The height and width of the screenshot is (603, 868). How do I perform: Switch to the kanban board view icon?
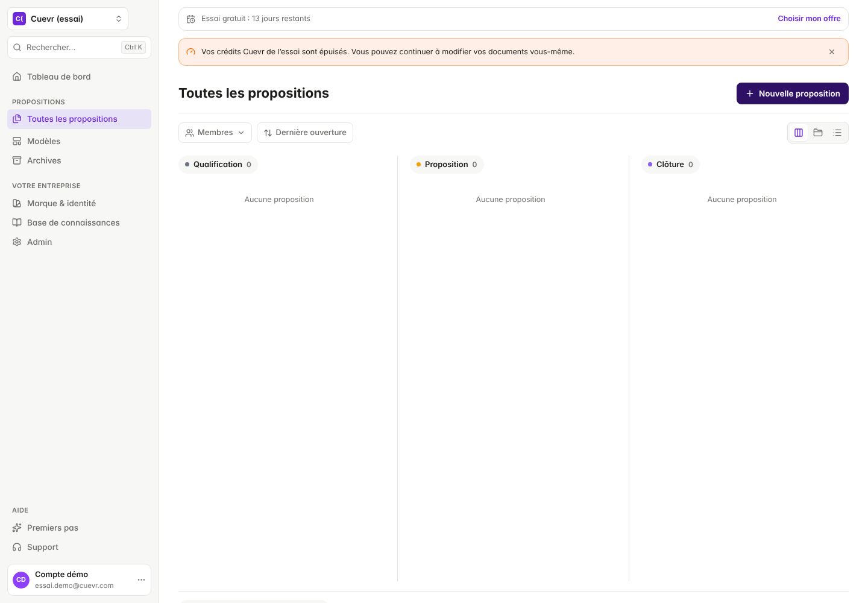tap(799, 133)
